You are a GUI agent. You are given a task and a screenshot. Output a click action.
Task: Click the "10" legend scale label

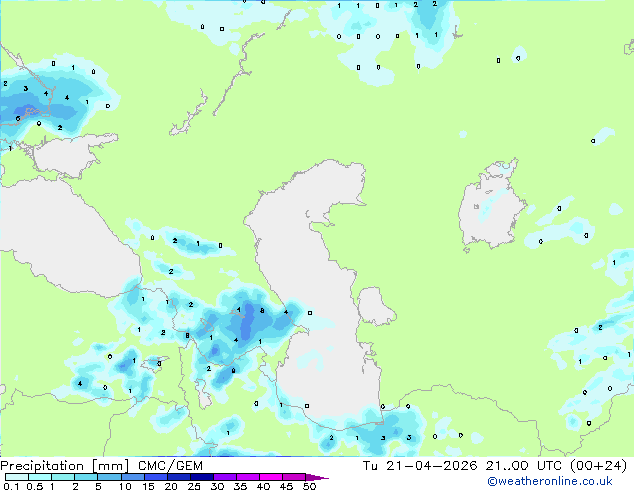tap(125, 486)
